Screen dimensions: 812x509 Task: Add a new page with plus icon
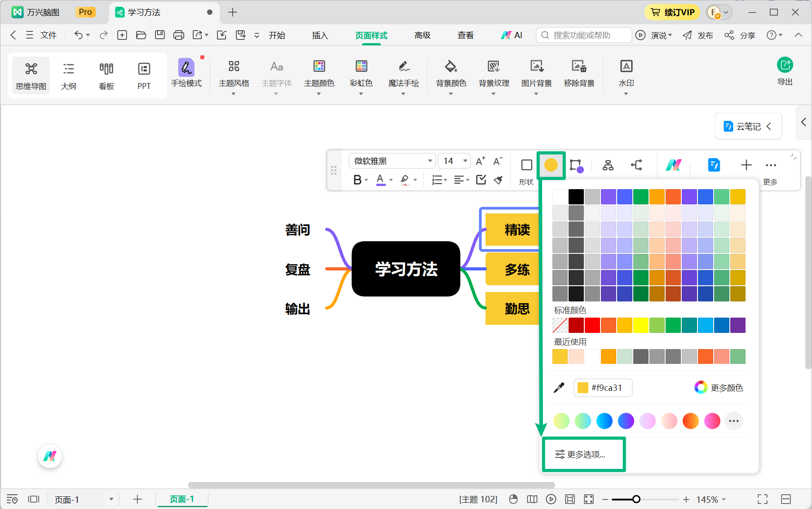137,499
